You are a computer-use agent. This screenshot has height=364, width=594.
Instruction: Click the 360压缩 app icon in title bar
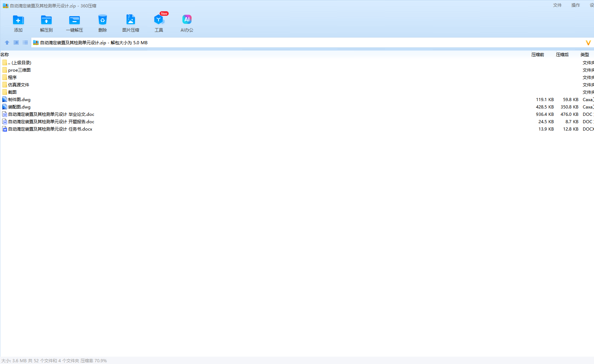pyautogui.click(x=5, y=6)
